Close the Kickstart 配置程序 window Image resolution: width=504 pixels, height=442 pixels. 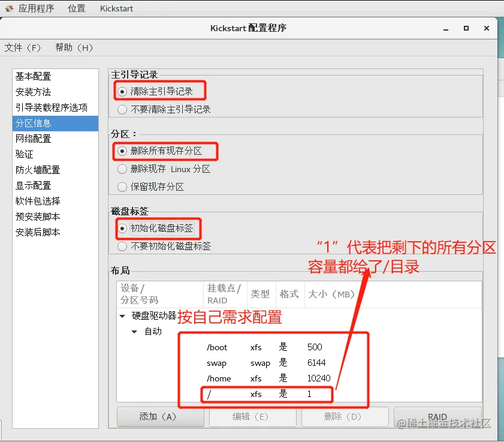pyautogui.click(x=487, y=28)
